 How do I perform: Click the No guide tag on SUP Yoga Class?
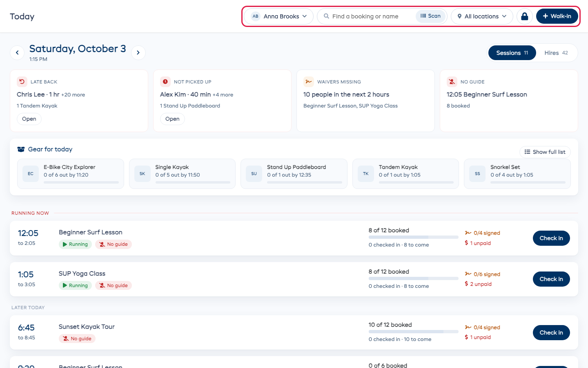(x=114, y=285)
